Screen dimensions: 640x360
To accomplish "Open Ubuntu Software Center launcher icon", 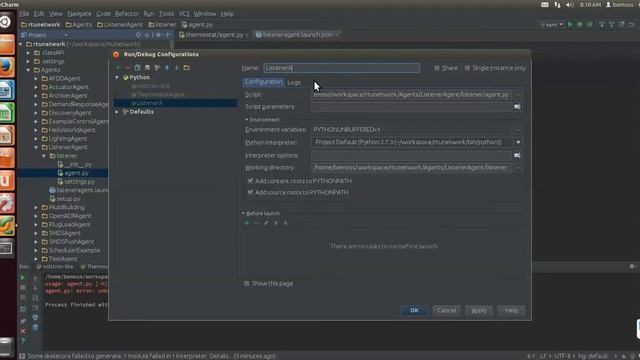I will pyautogui.click(x=7, y=158).
